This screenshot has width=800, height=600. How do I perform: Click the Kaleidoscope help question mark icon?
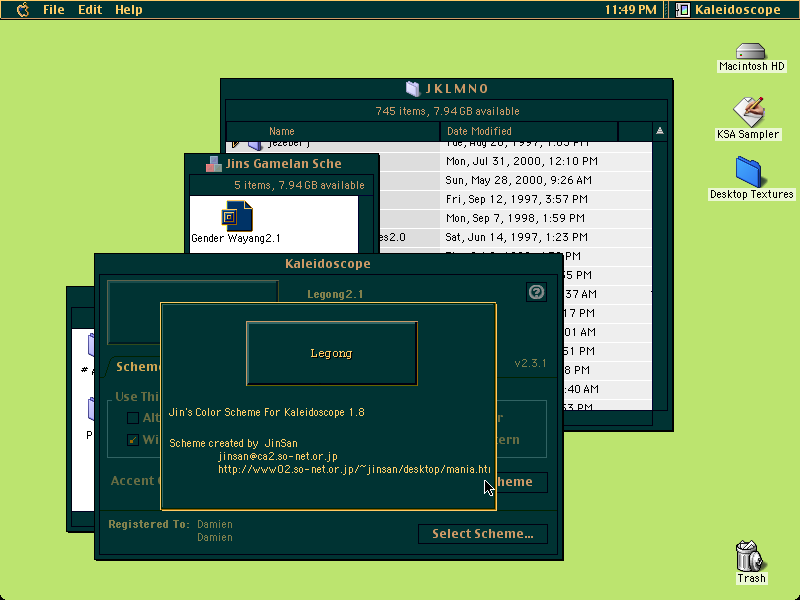point(536,292)
